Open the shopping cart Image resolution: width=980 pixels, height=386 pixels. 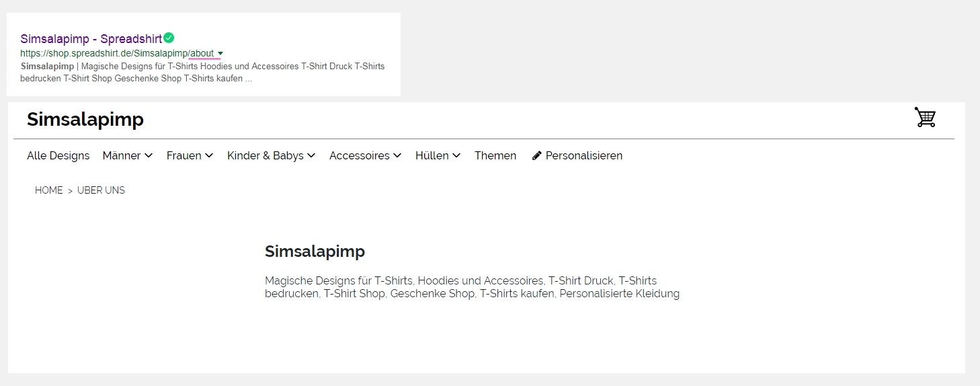(x=925, y=118)
